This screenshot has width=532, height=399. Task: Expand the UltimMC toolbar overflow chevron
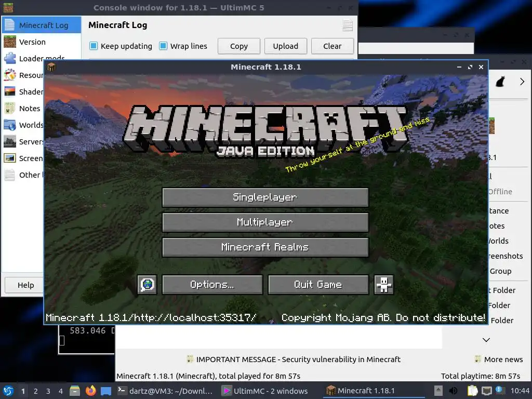[x=522, y=82]
